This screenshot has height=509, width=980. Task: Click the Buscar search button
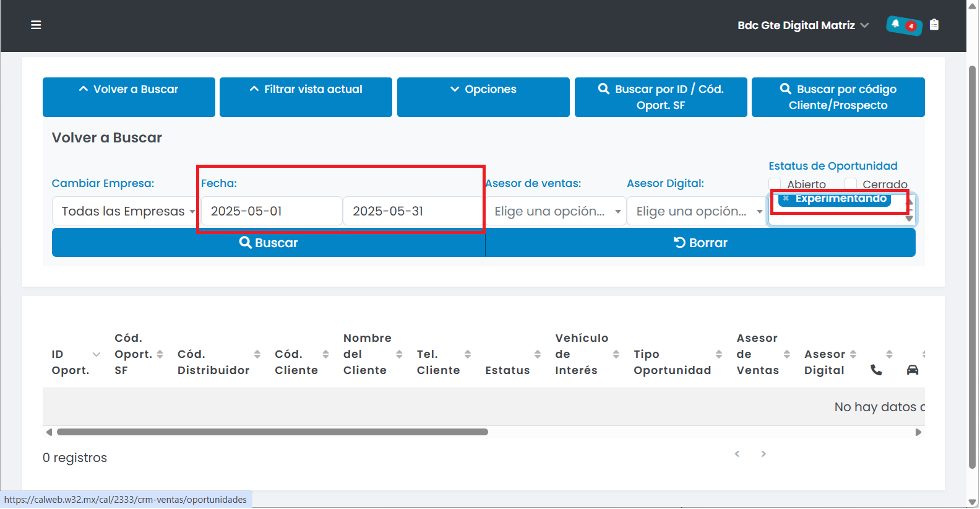pos(269,243)
